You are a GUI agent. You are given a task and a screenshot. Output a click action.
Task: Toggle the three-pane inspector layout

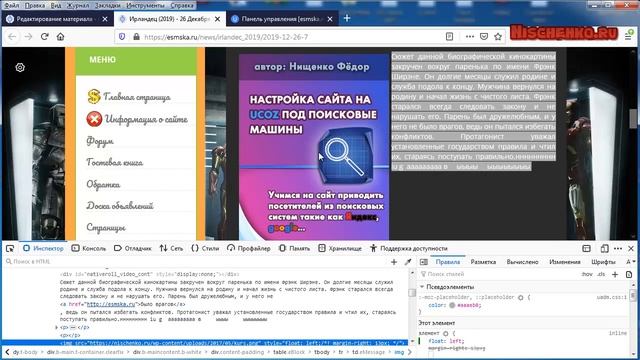click(424, 262)
